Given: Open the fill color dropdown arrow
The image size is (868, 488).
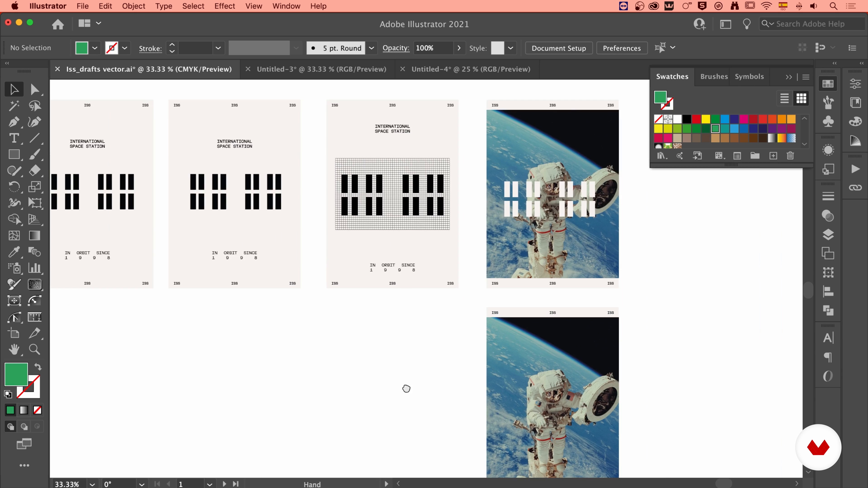Looking at the screenshot, I should click(x=95, y=48).
